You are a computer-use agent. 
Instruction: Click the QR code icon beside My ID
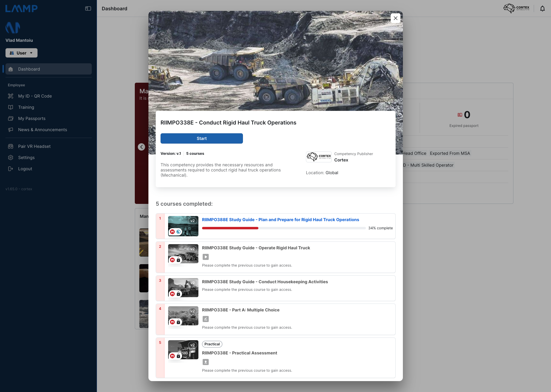coord(11,96)
